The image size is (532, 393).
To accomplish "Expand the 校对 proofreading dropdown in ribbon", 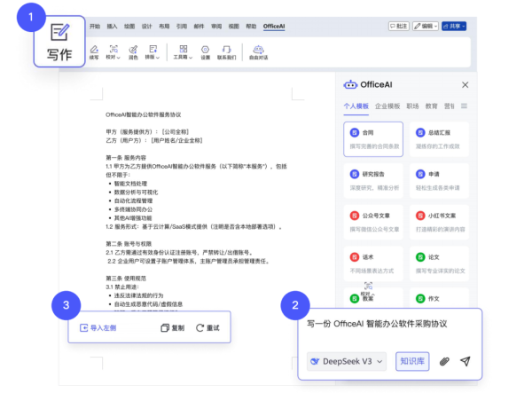I will 113,52.
